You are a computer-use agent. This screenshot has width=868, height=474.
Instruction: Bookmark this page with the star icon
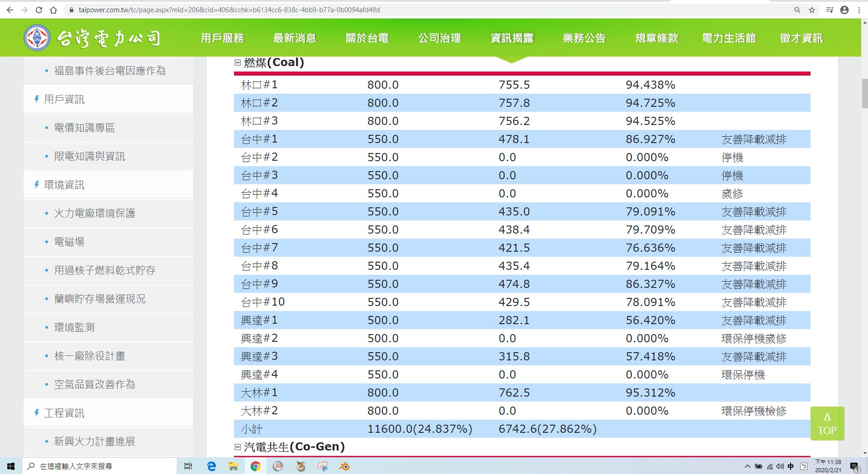click(x=812, y=10)
